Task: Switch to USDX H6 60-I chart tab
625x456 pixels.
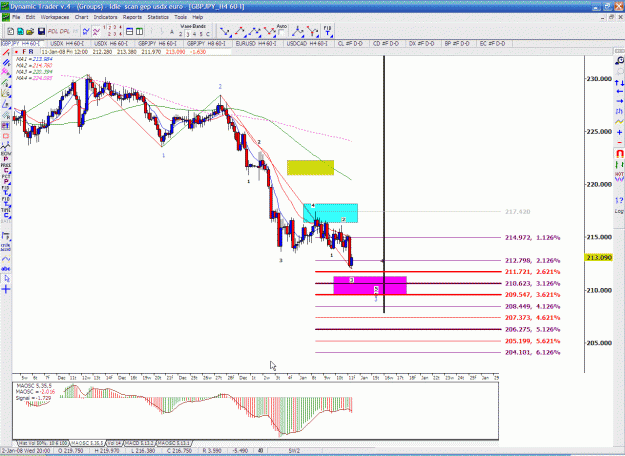Action: [x=112, y=43]
